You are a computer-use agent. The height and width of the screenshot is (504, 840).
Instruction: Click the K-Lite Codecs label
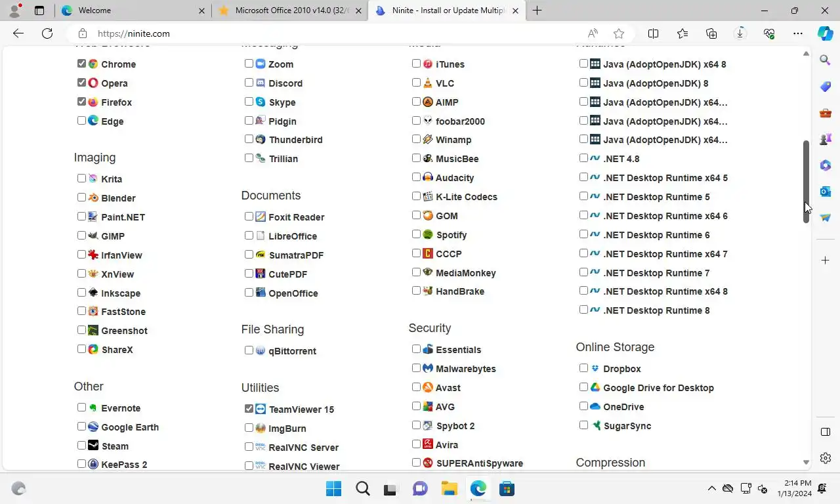click(467, 197)
